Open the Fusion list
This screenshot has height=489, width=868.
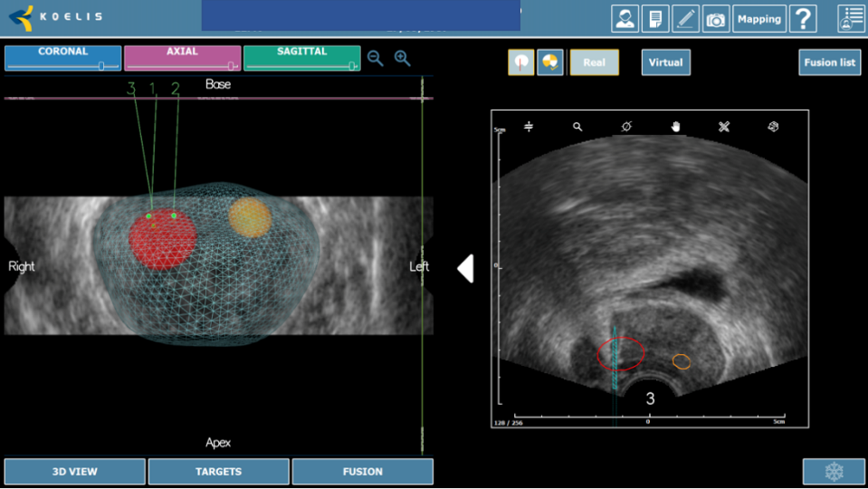point(831,62)
